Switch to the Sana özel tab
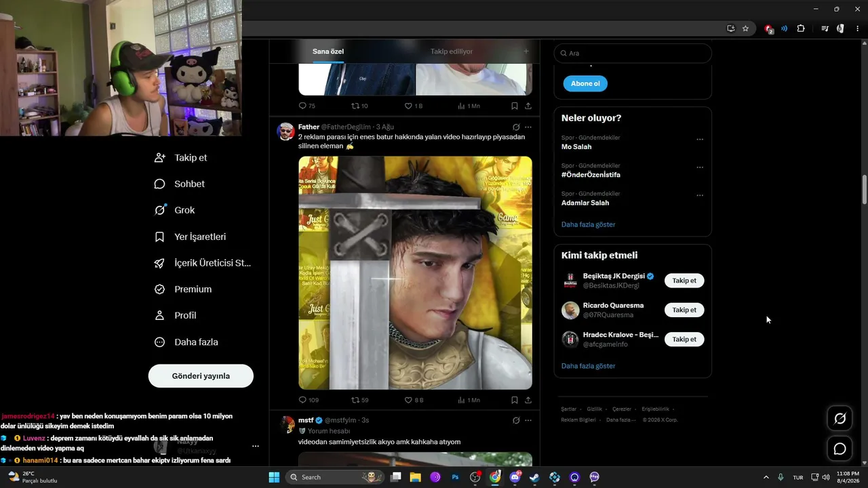This screenshot has width=868, height=488. 328,52
